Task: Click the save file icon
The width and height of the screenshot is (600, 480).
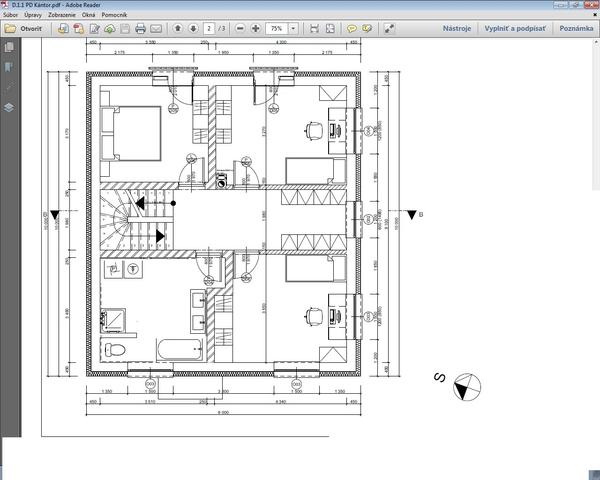Action: click(125, 29)
